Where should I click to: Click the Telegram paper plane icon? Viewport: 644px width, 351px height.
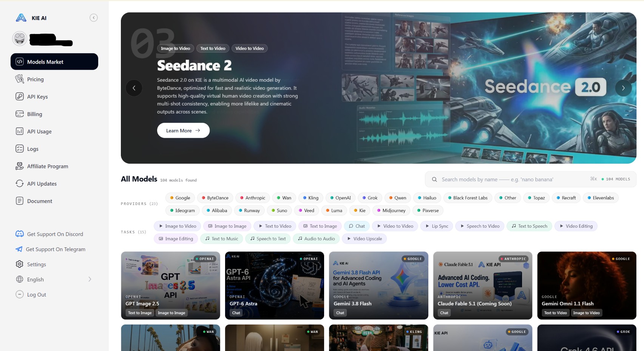point(19,249)
